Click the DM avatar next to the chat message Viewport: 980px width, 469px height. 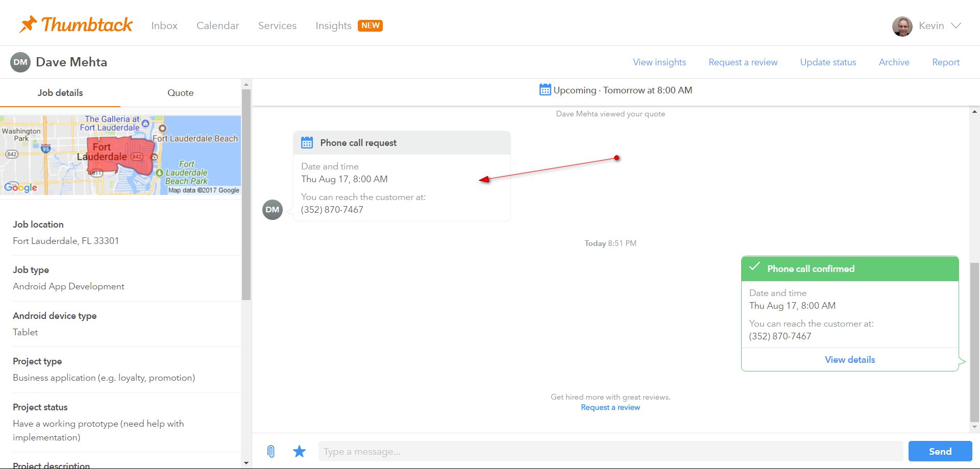click(x=273, y=210)
